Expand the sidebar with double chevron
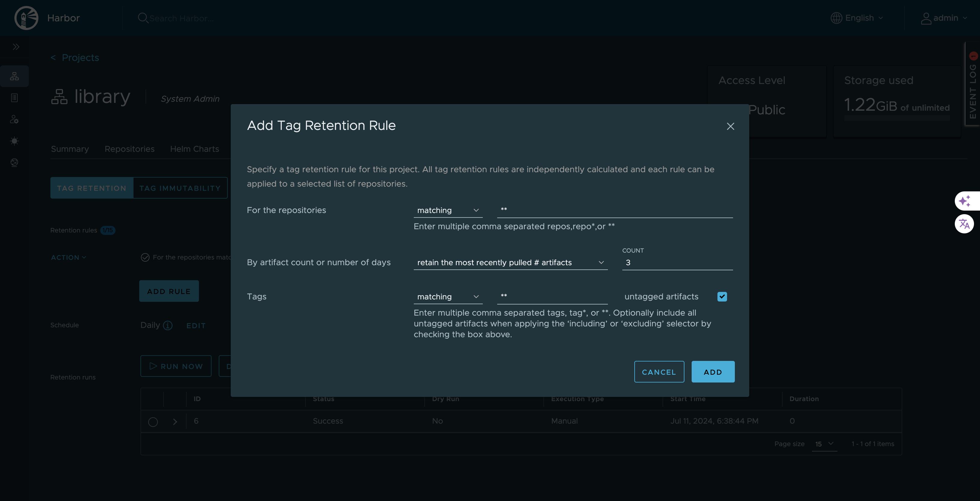Image resolution: width=980 pixels, height=501 pixels. tap(16, 47)
